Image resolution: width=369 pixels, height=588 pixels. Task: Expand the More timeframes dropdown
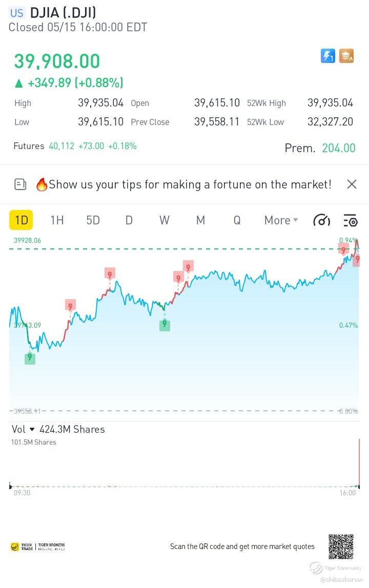click(281, 220)
